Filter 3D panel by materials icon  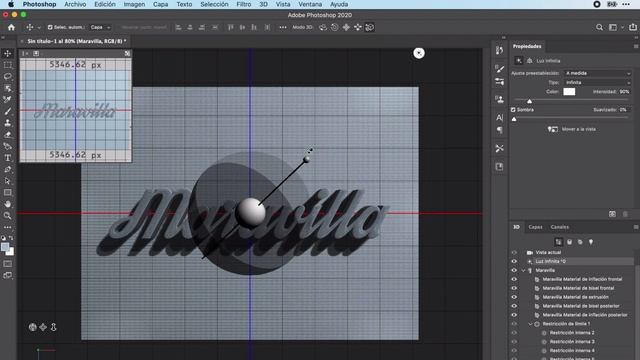pyautogui.click(x=580, y=242)
